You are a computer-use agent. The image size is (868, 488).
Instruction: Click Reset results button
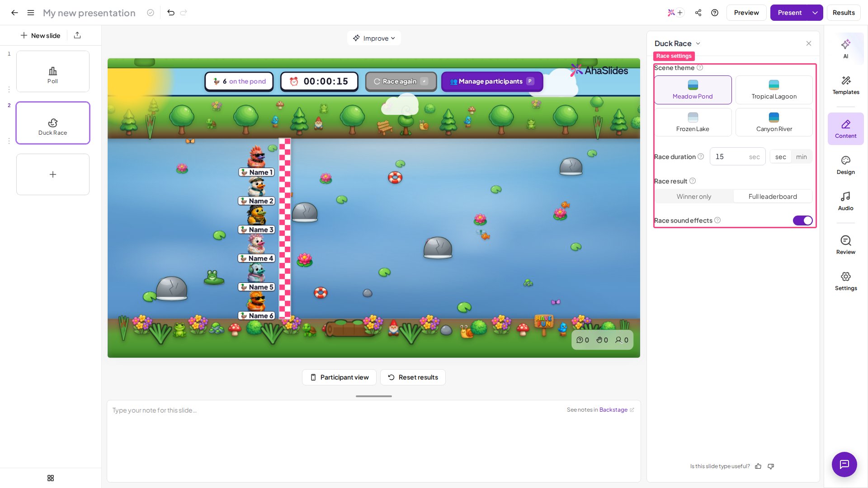(413, 377)
